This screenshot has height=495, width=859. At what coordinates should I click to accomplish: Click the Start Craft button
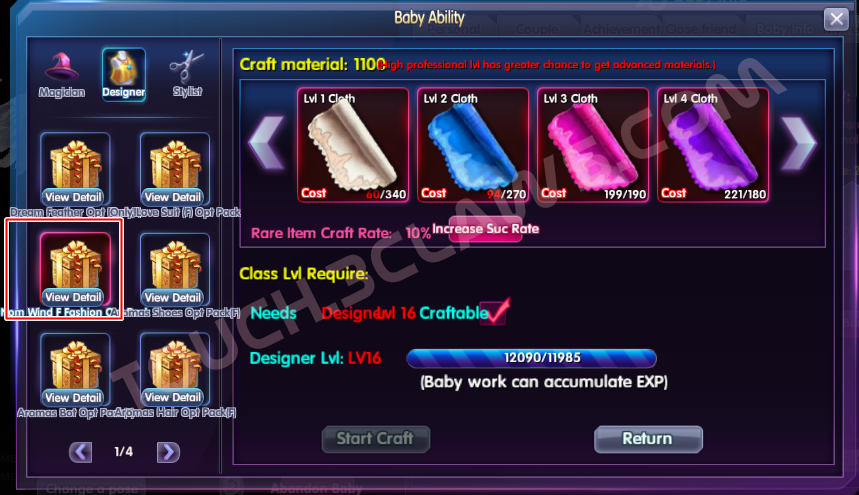tap(376, 439)
